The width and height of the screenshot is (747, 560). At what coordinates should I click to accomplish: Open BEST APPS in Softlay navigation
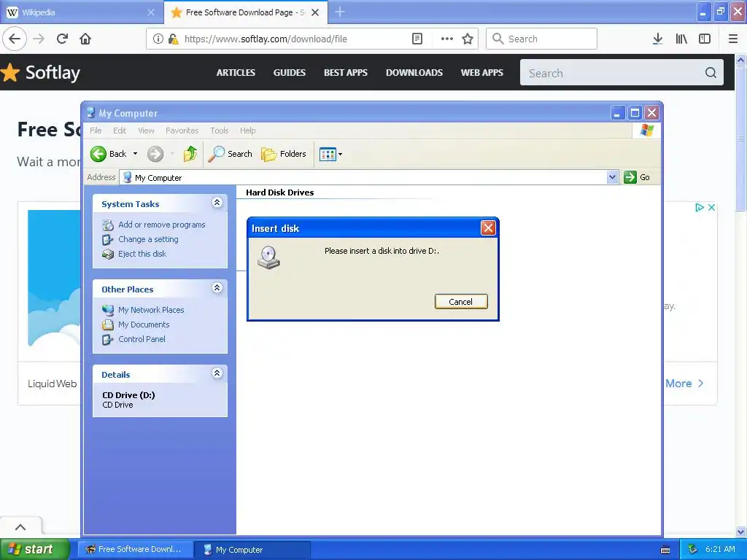[x=345, y=72]
